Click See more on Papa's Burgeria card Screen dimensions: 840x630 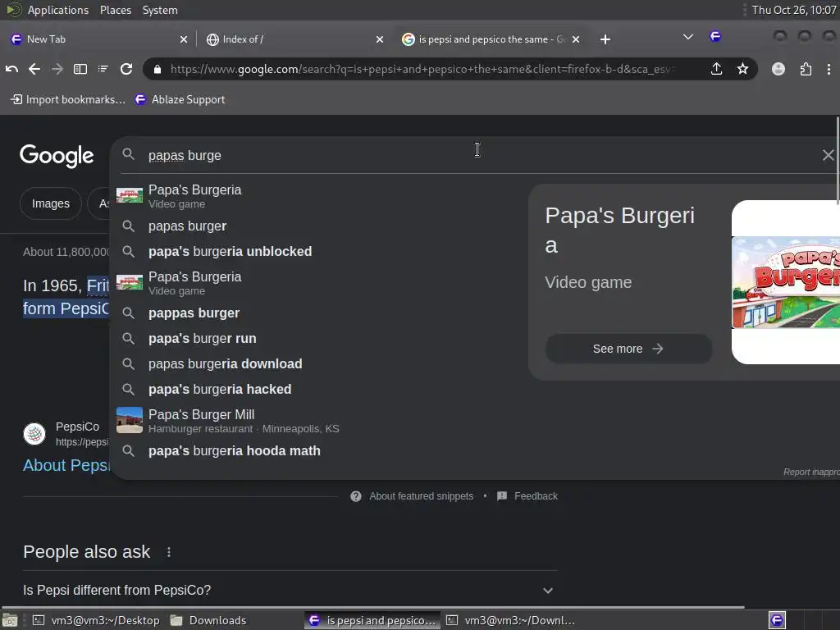[628, 349]
